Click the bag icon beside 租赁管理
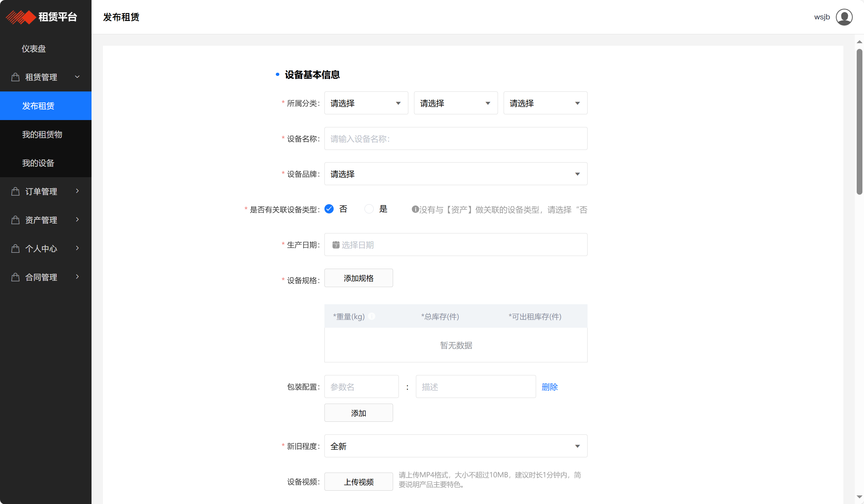This screenshot has height=504, width=864. point(16,77)
